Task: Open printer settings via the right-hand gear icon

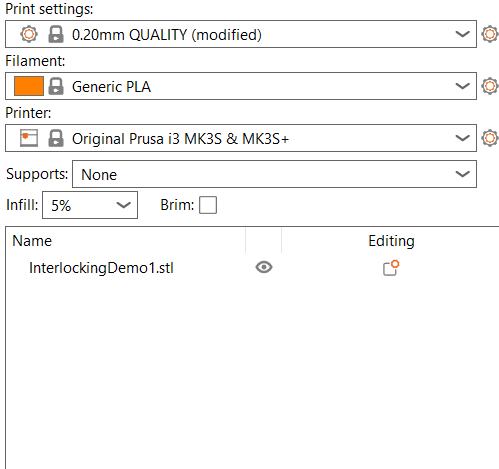Action: (490, 138)
